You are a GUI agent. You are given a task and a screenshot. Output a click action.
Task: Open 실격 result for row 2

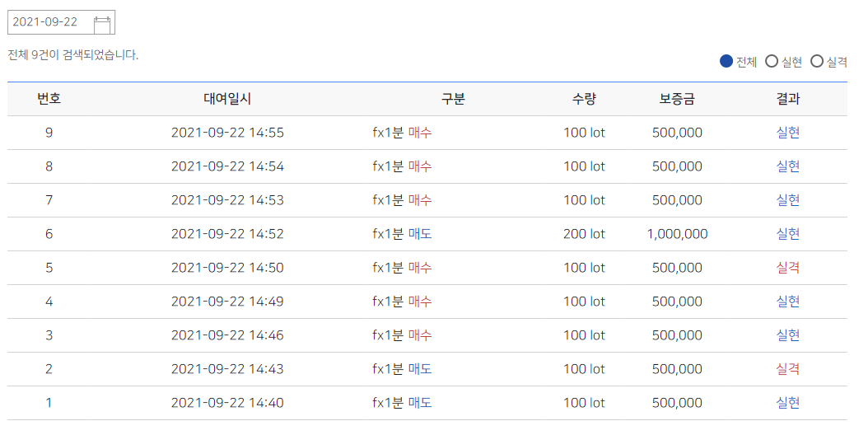tap(788, 369)
